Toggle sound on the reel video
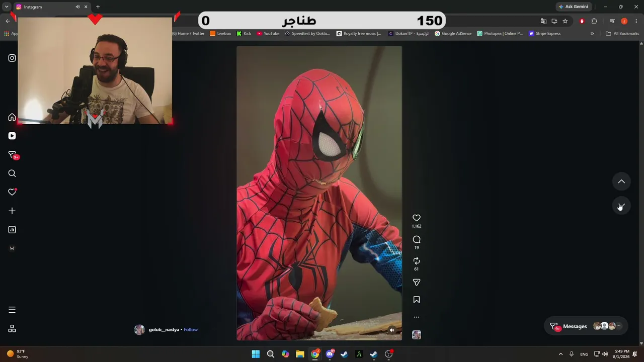 [x=392, y=330]
